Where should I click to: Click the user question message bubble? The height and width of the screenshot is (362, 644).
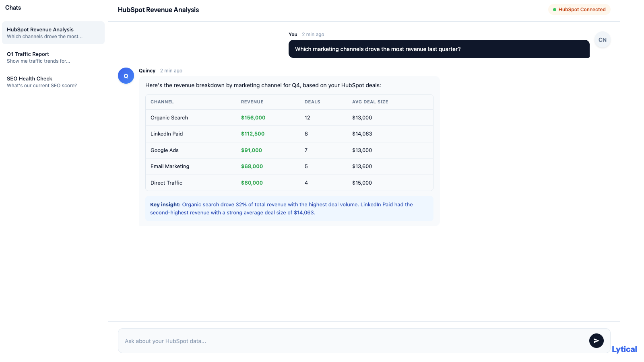pyautogui.click(x=439, y=49)
